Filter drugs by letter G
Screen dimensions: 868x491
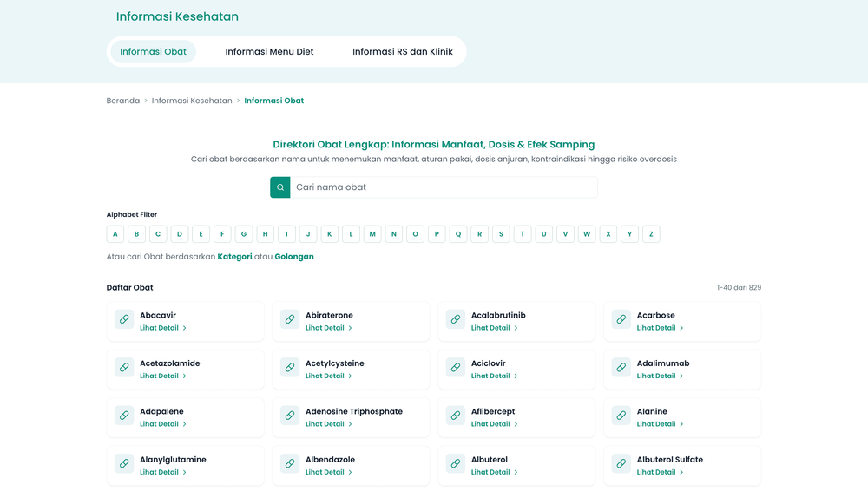[244, 234]
